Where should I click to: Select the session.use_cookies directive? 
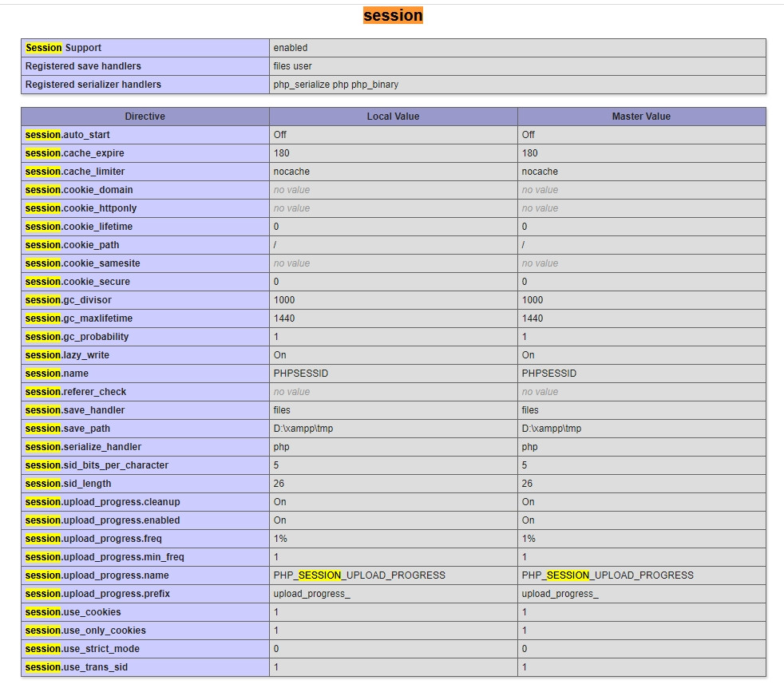click(x=73, y=612)
